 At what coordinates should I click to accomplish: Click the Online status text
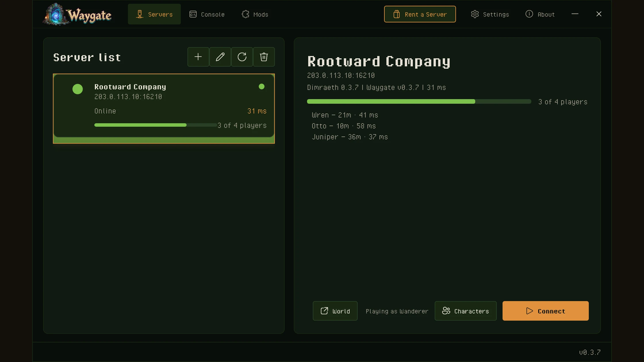[x=105, y=111]
